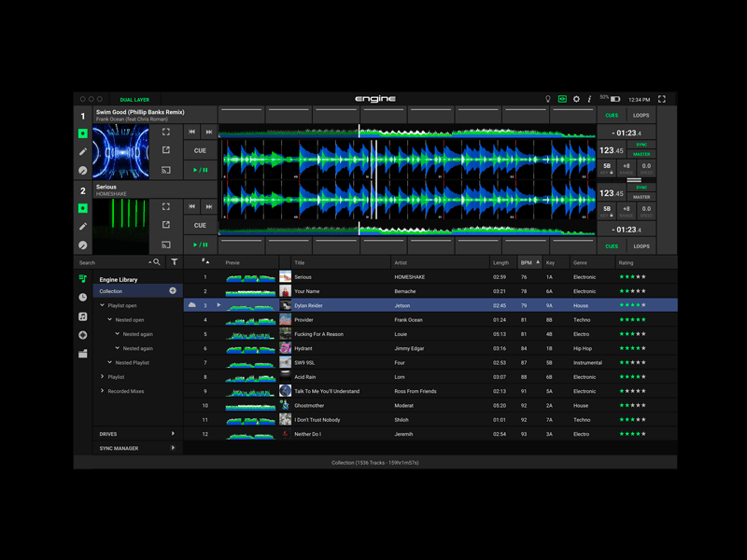Screen dimensions: 747x560
Task: Collapse the Playlist open tree item
Action: point(102,305)
